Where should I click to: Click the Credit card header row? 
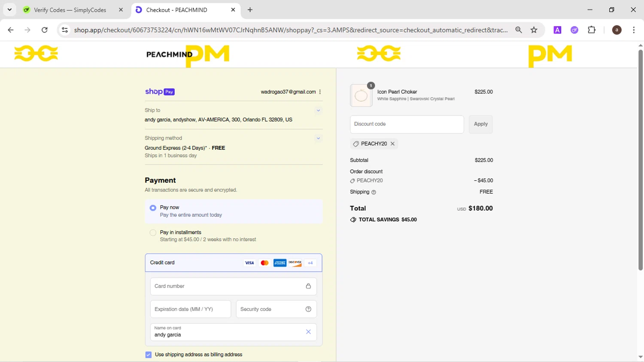[234, 263]
